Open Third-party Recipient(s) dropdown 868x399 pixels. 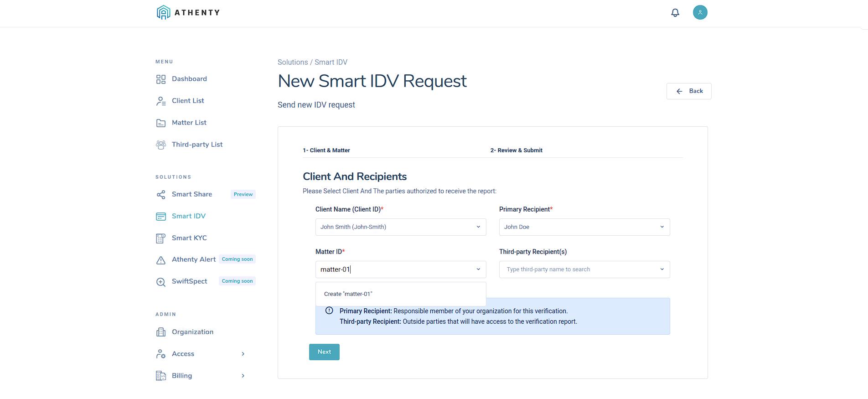click(x=584, y=269)
